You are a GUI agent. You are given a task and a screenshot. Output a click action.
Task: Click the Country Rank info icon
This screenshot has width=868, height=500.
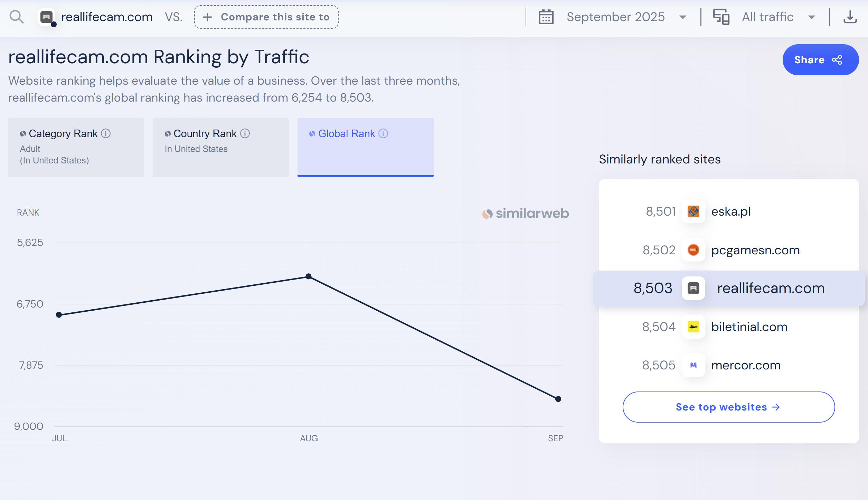pos(245,133)
